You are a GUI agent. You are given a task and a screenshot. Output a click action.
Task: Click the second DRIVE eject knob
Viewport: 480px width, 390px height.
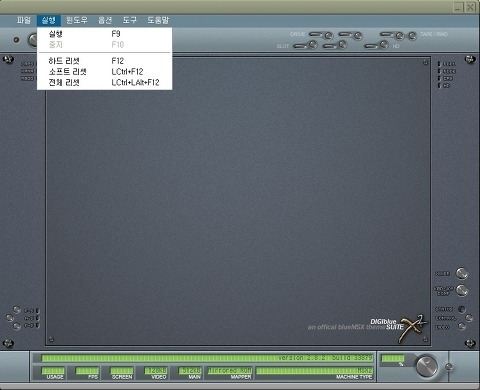pyautogui.click(x=358, y=35)
